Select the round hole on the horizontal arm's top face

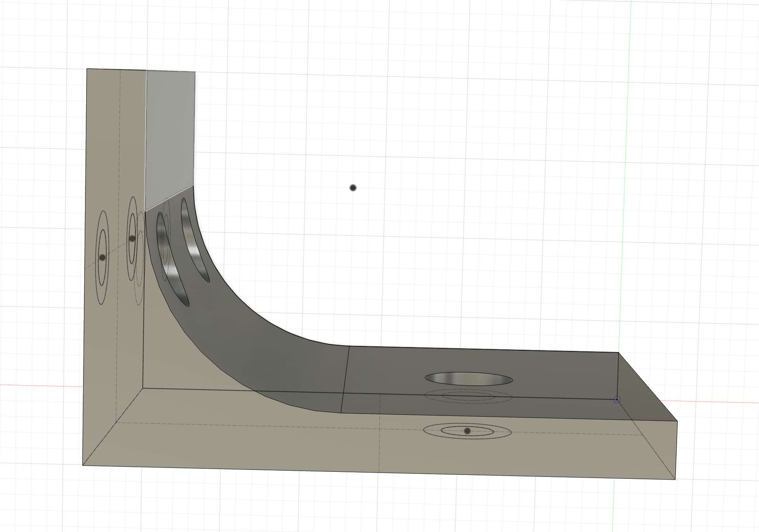[x=468, y=379]
